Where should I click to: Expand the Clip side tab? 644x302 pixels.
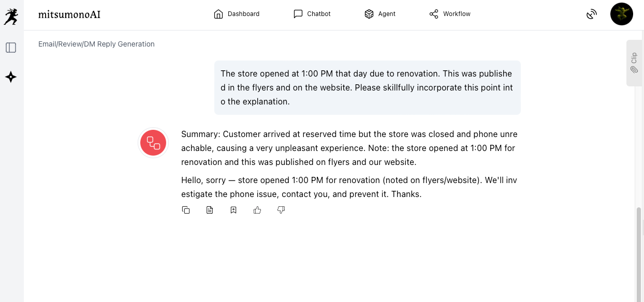[634, 63]
